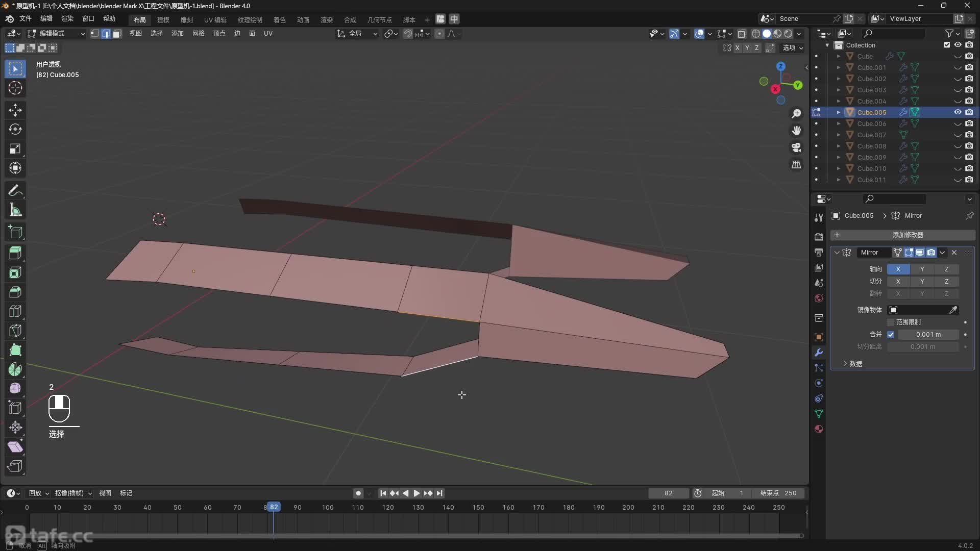Uncheck the Mirror merge checkbox
Viewport: 980px width, 551px height.
891,335
